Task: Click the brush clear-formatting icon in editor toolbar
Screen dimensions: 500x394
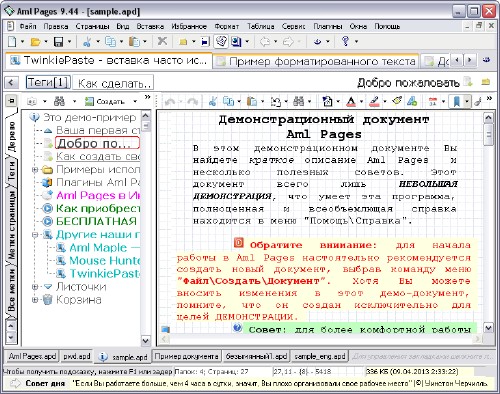Action: [397, 101]
